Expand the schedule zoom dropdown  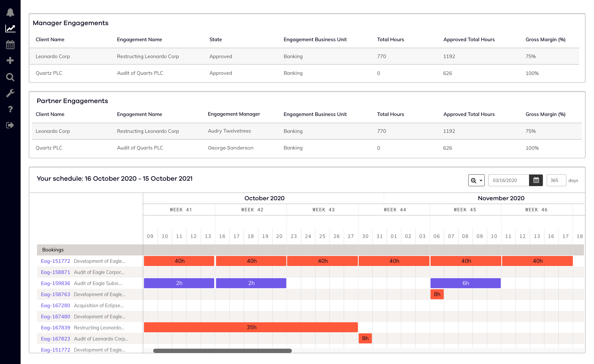pos(476,180)
